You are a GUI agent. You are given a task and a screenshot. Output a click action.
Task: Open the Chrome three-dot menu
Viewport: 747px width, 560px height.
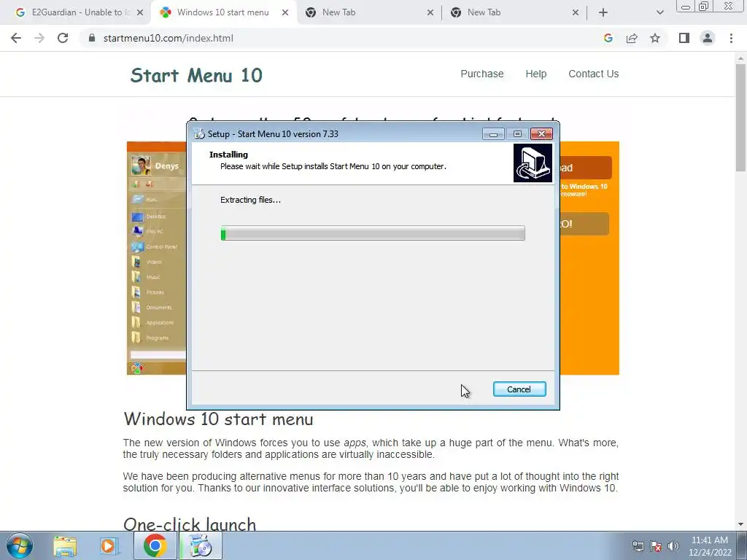(x=731, y=38)
